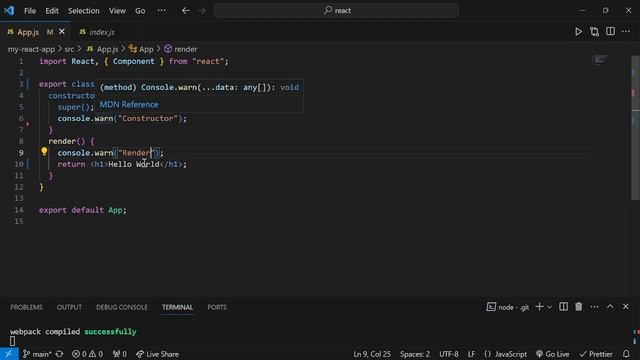The height and width of the screenshot is (360, 640).
Task: Click the main* git branch indicator
Action: [36, 354]
